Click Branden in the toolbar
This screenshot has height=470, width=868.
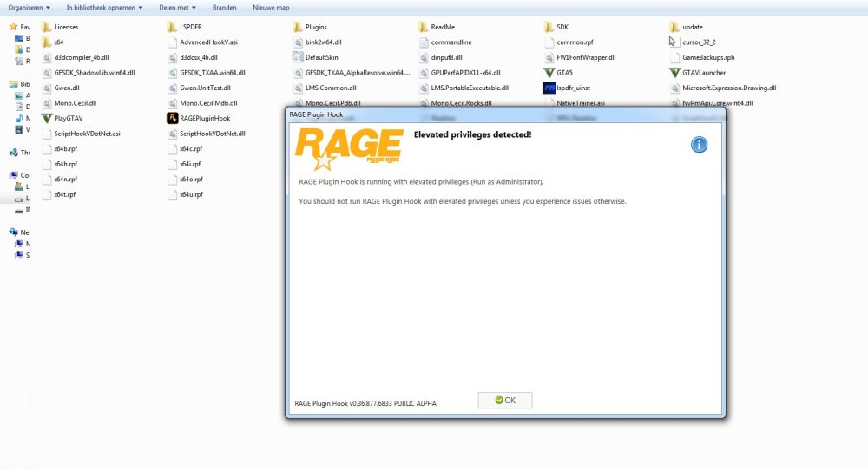(x=224, y=8)
